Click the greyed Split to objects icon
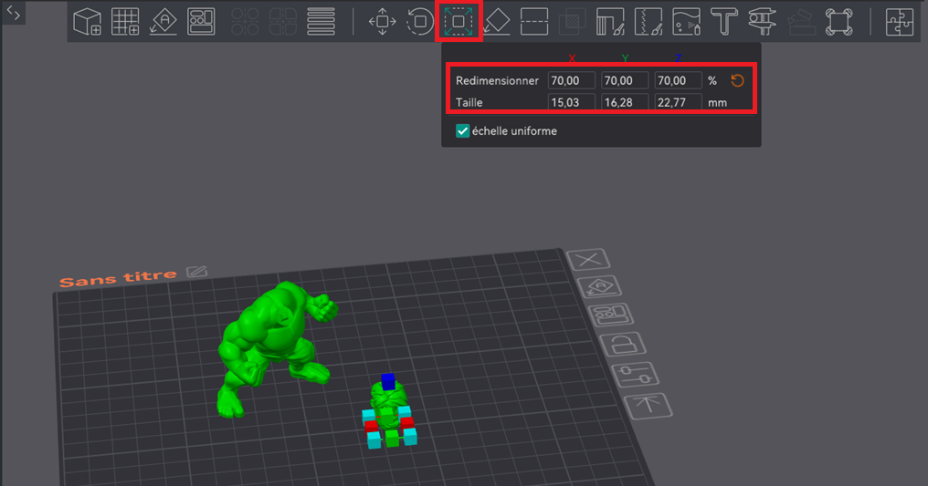 (245, 21)
